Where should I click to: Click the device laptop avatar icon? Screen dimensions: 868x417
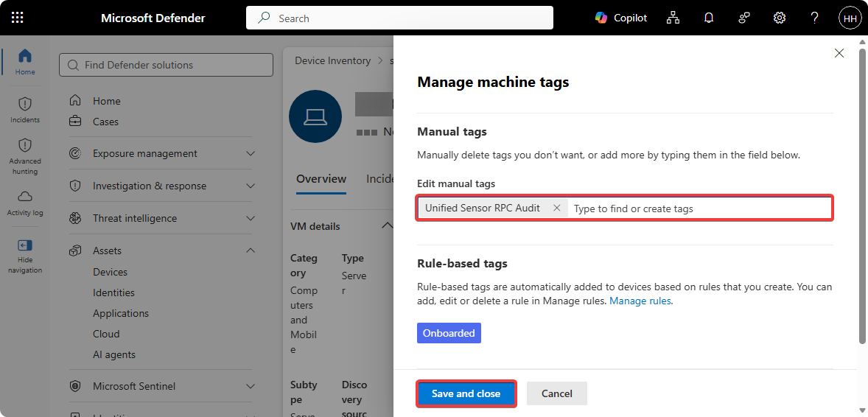point(315,116)
